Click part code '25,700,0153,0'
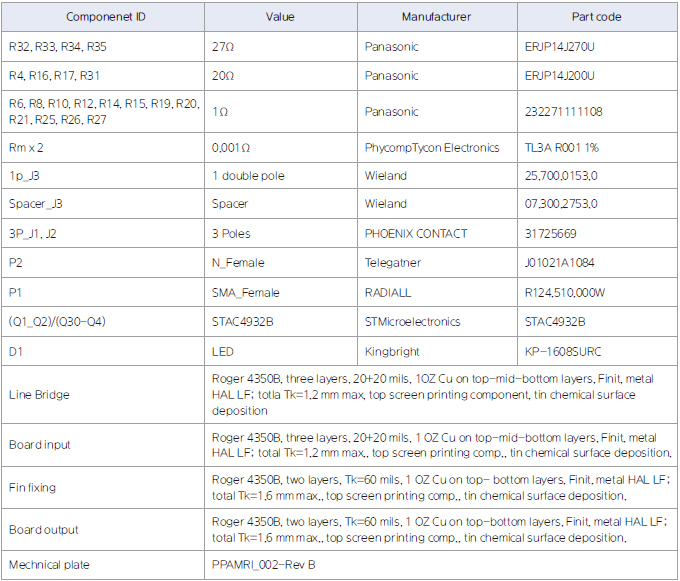The image size is (680, 581). [x=561, y=176]
